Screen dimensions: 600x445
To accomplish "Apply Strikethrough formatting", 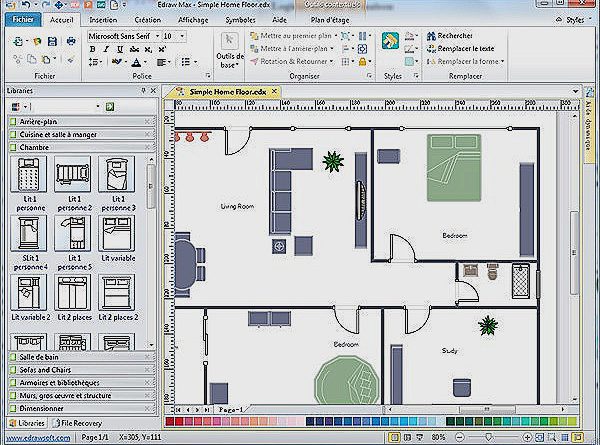I will click(134, 49).
